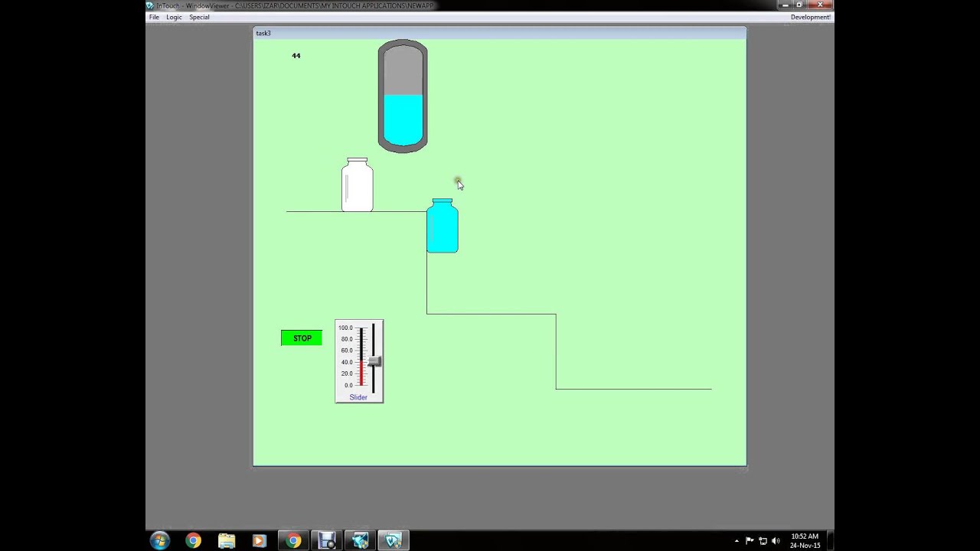Click the value 44 displayed at top left
Screen dimensions: 980x551
[296, 56]
